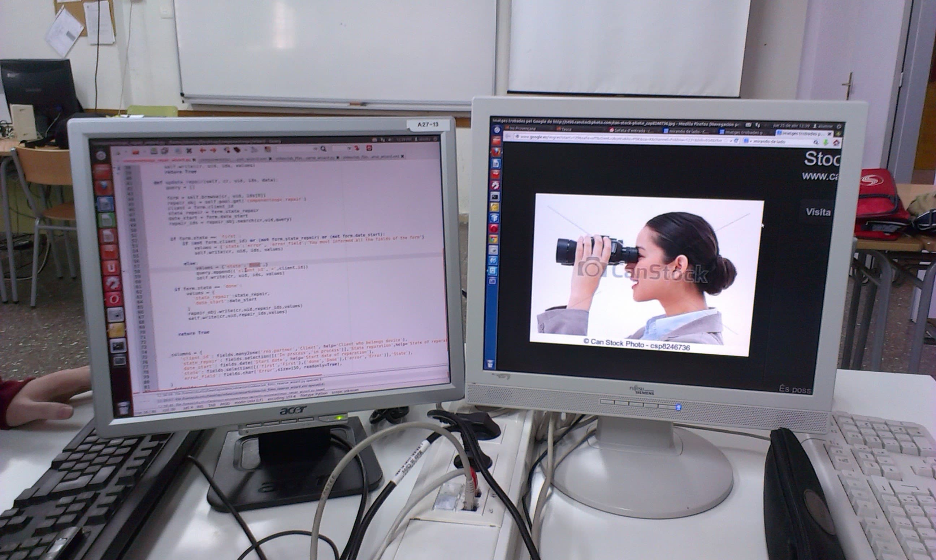Viewport: 936px width, 560px height.
Task: Click the '© Can Stock Photo - csp8246736' caption
Action: (x=637, y=344)
